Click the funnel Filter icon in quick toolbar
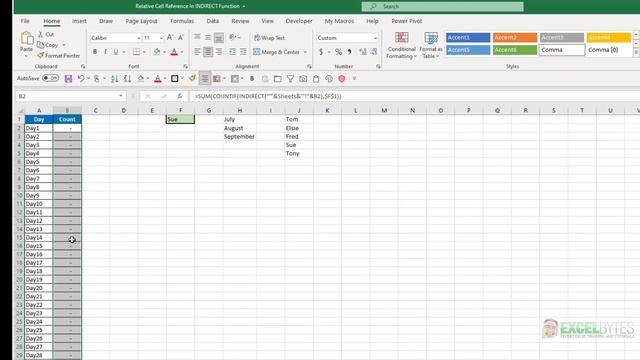The height and width of the screenshot is (360, 640). coord(290,78)
